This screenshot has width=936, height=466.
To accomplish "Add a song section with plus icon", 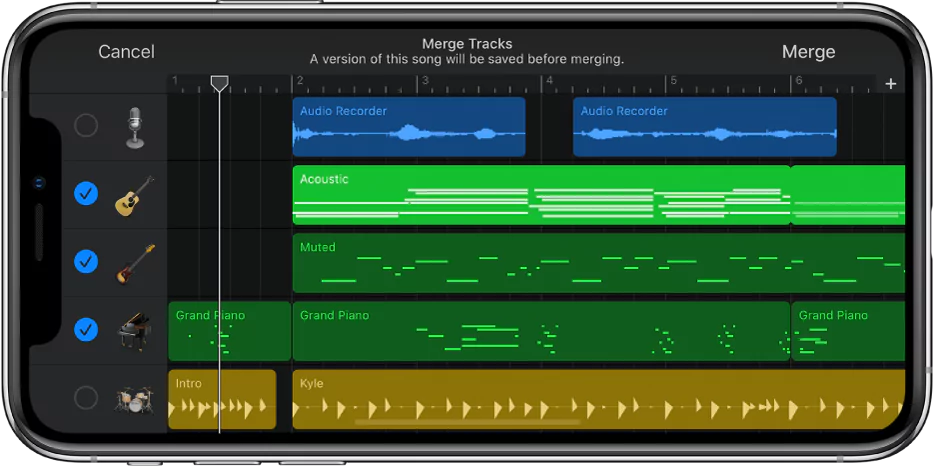I will (891, 84).
